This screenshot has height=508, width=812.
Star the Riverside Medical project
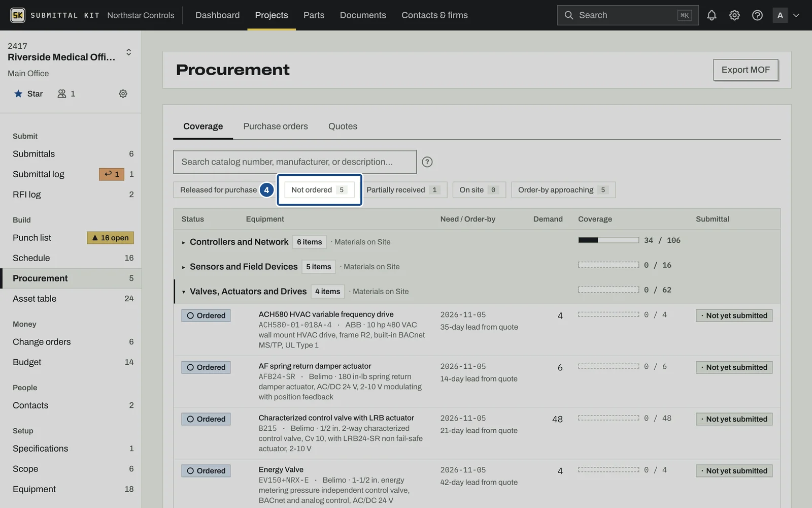(x=28, y=93)
